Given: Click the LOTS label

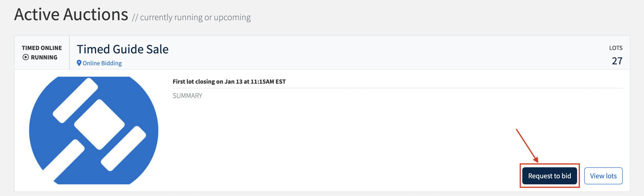Looking at the screenshot, I should (616, 48).
